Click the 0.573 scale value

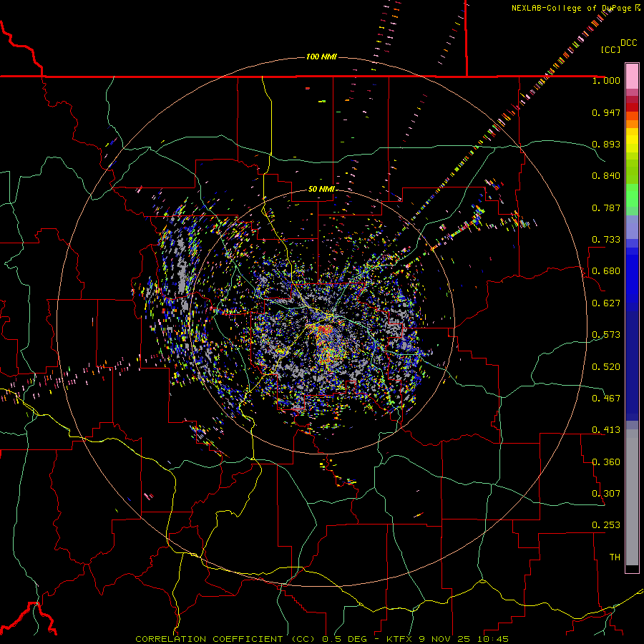point(606,335)
